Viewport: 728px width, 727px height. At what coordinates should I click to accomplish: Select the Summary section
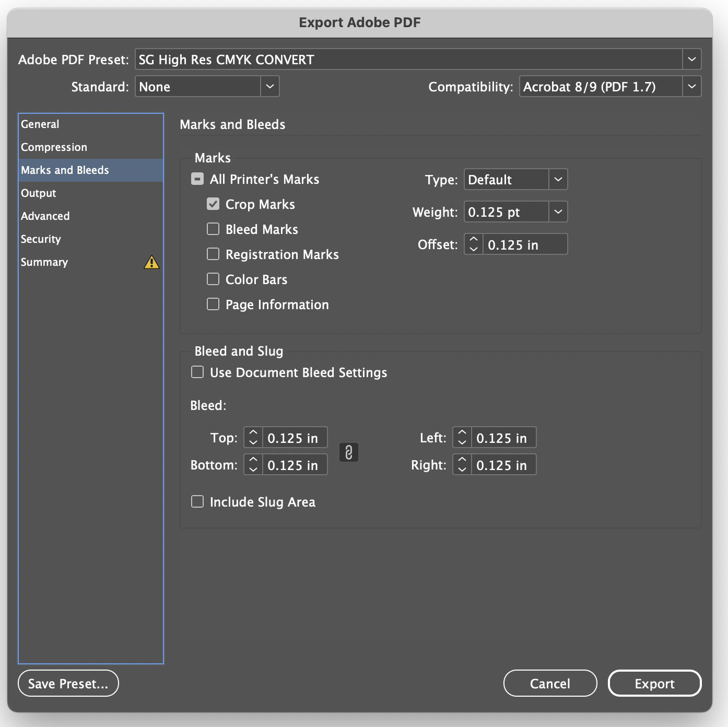point(91,262)
